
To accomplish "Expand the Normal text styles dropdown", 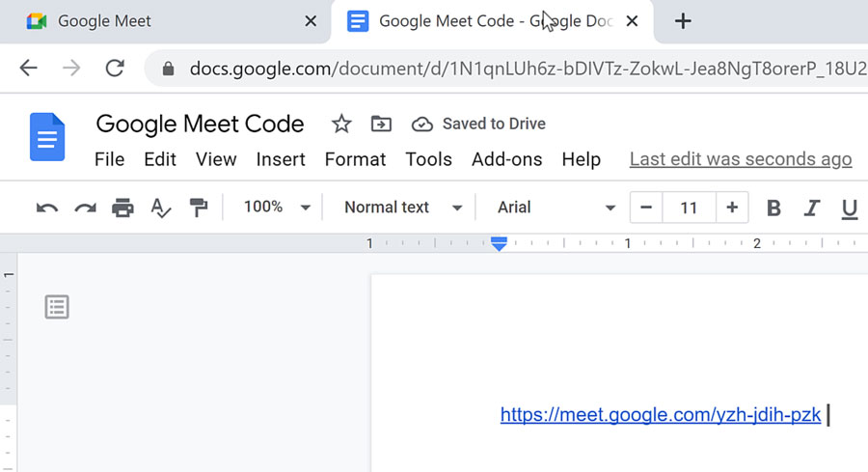I will (x=403, y=208).
